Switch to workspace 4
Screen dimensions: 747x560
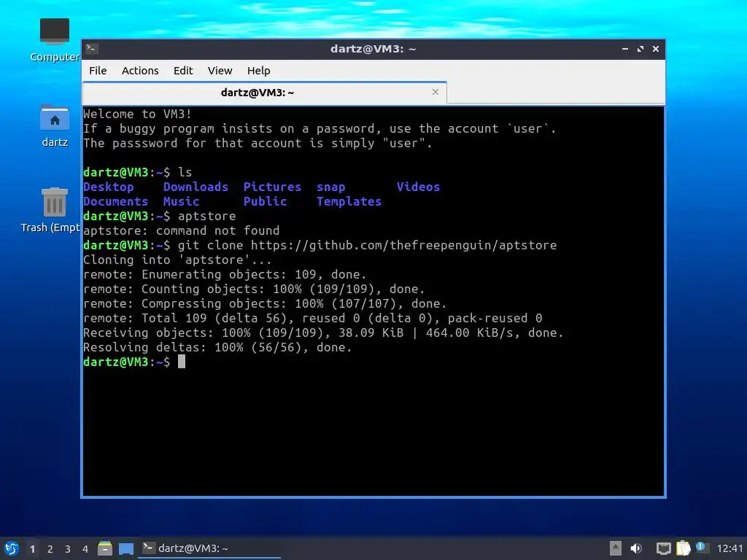[85, 549]
